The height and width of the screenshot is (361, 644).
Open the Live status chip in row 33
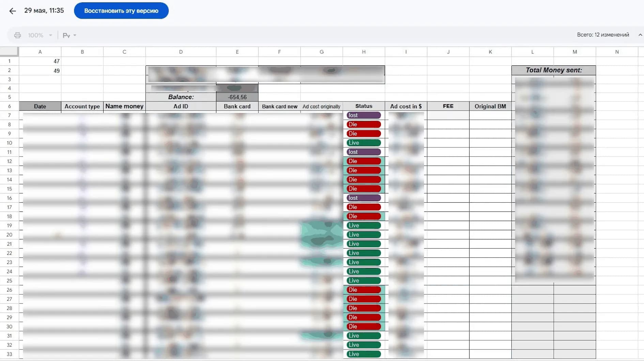pyautogui.click(x=364, y=354)
